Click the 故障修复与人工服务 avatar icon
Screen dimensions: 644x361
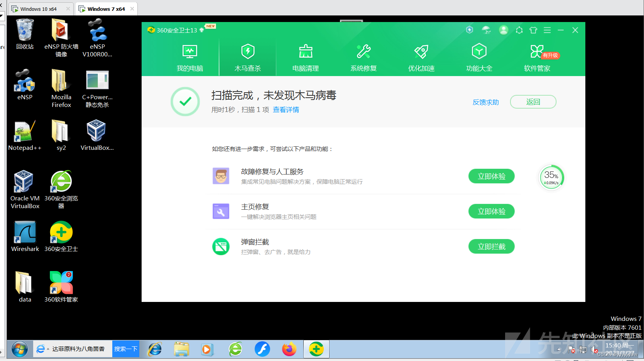pos(221,176)
